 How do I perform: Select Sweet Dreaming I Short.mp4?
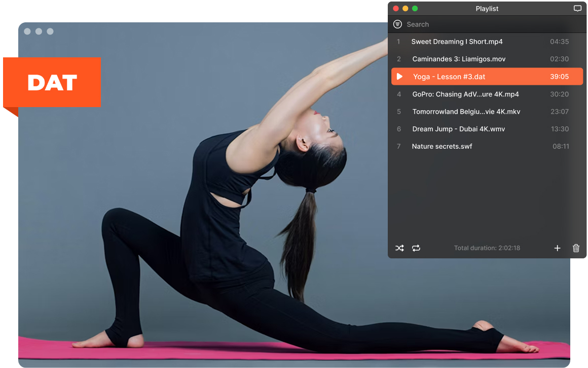(x=487, y=42)
